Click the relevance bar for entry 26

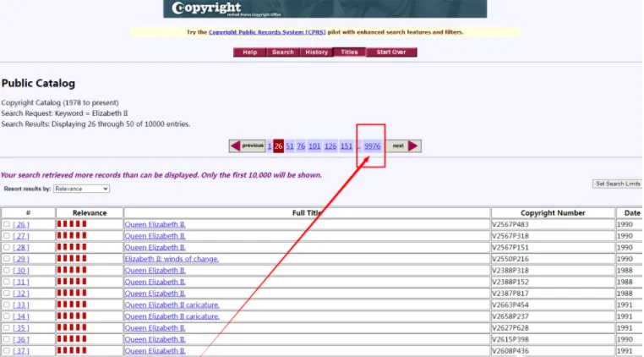click(x=72, y=224)
